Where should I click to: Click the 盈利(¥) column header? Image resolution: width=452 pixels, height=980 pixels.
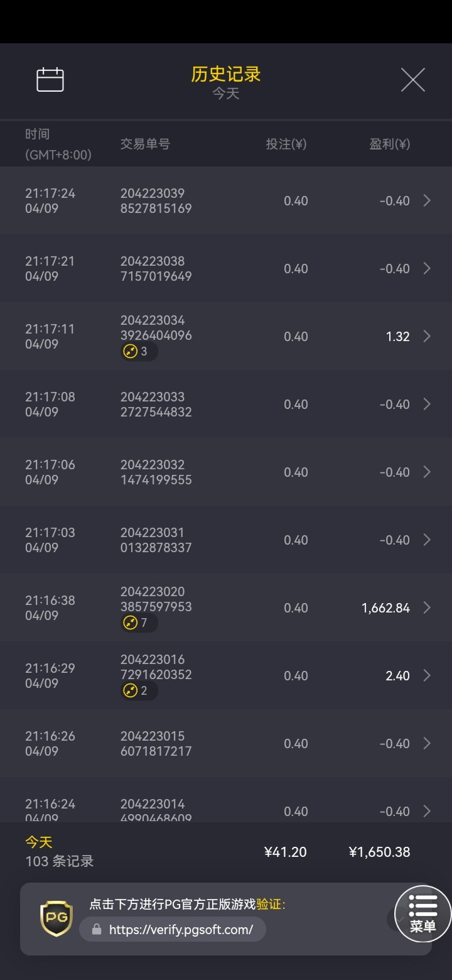point(389,144)
